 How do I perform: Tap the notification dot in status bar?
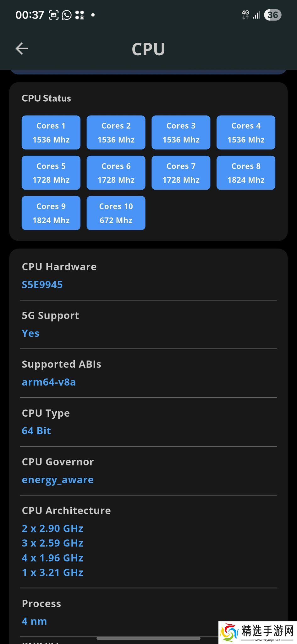click(x=93, y=15)
